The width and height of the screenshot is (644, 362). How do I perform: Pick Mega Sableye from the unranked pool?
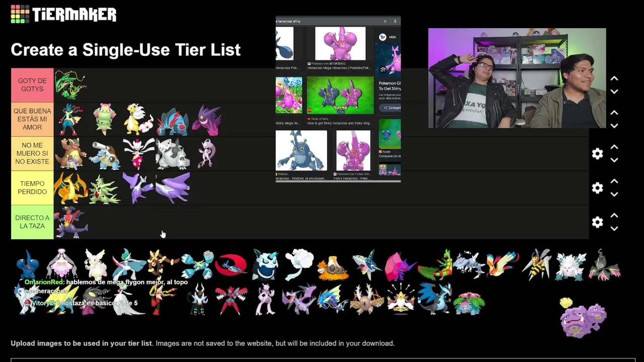point(400,266)
